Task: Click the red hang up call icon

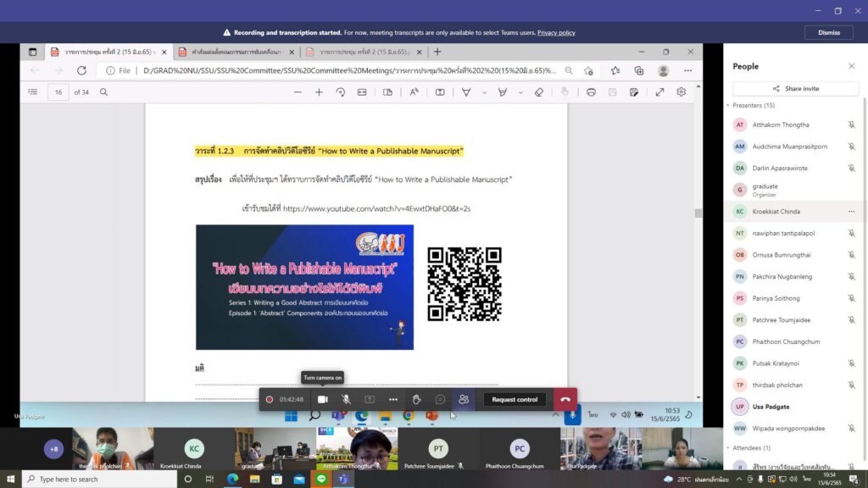Action: pyautogui.click(x=565, y=400)
